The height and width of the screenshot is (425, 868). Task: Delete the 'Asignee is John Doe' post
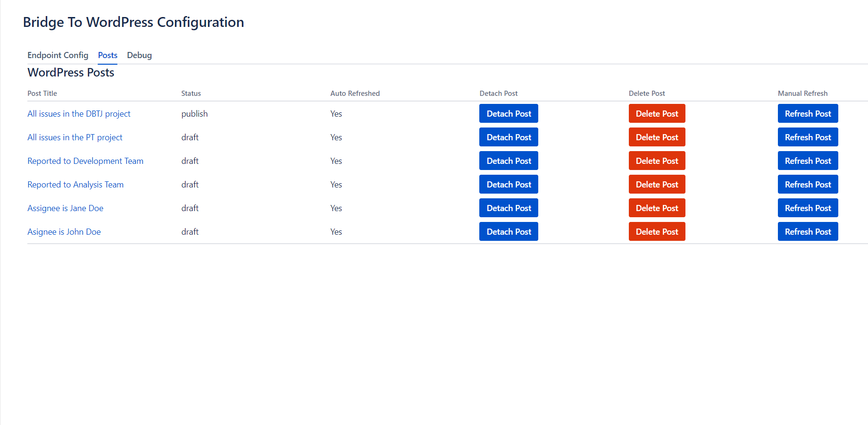click(x=657, y=232)
